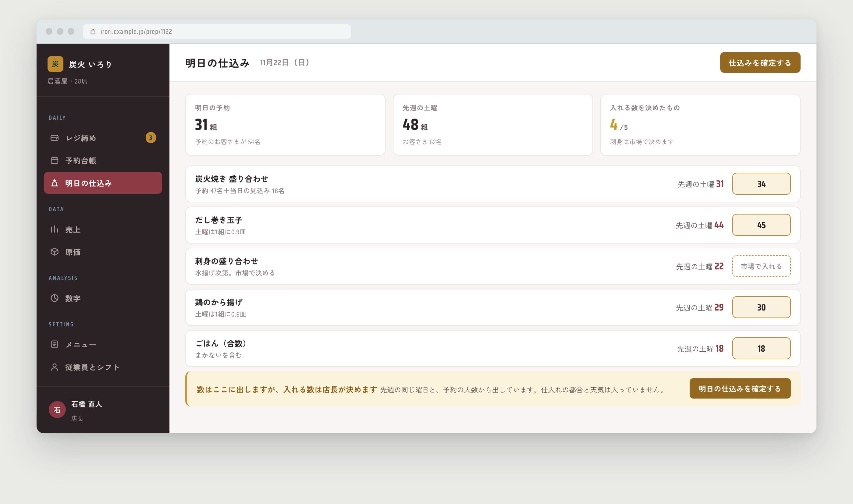Viewport: 853px width, 504px height.
Task: Click 土曜は1組に0.6皿 note
Action: click(220, 314)
